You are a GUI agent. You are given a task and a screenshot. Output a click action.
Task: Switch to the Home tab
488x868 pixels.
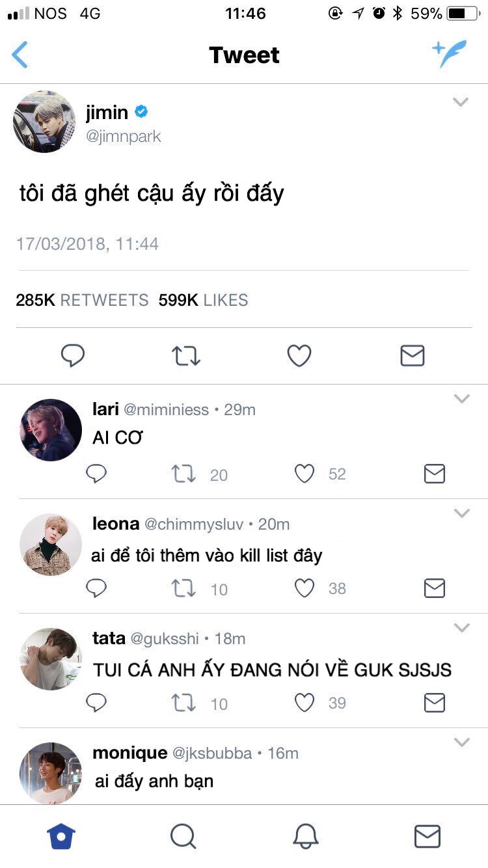click(61, 836)
